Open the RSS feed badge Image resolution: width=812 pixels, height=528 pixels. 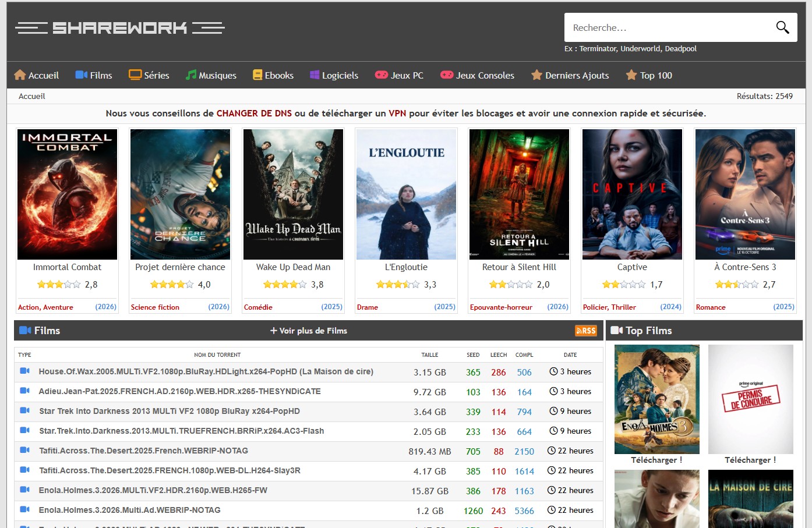[x=586, y=331]
